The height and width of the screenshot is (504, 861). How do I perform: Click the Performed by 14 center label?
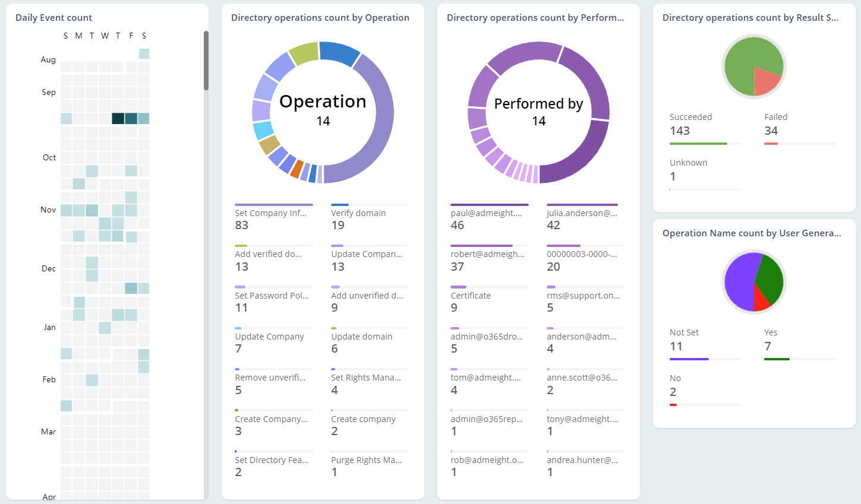point(538,112)
